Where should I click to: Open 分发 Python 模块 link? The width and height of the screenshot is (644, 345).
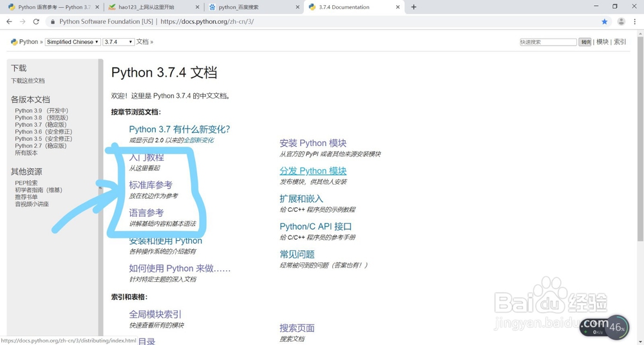[313, 171]
